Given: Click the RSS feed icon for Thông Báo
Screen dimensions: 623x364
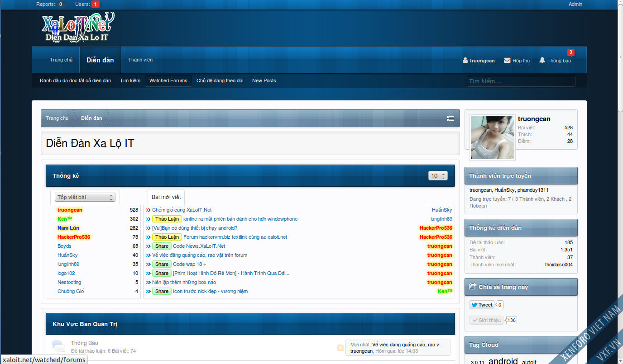Looking at the screenshot, I should [340, 348].
